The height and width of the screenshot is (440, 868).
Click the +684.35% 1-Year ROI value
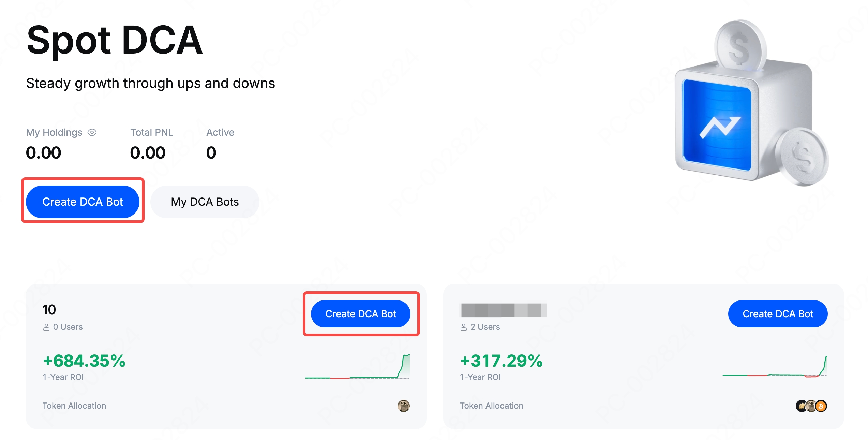(84, 361)
